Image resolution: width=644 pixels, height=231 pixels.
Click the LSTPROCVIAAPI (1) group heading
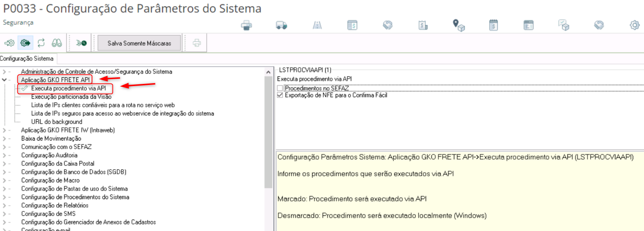305,70
